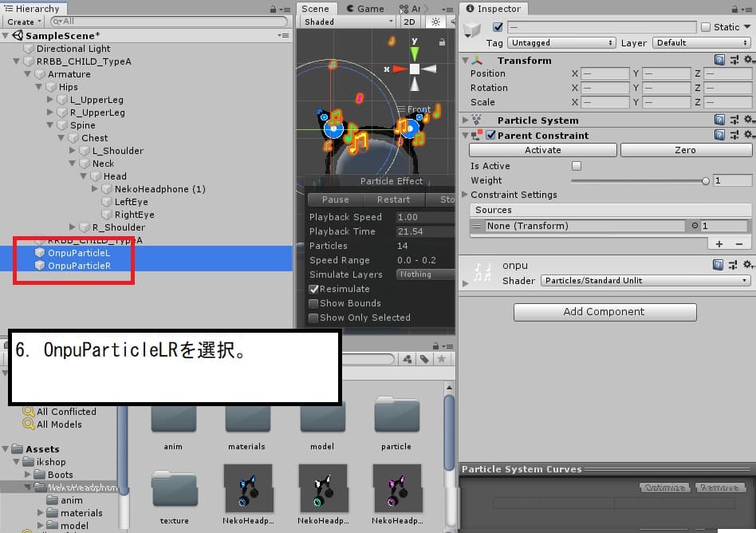Add a constraint source with plus button
The width and height of the screenshot is (756, 533).
pyautogui.click(x=719, y=244)
